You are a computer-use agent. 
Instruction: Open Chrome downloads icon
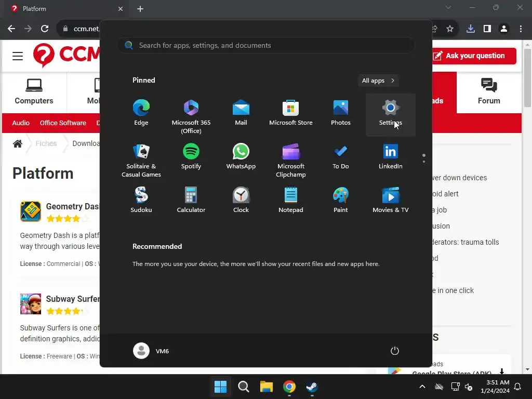(471, 29)
